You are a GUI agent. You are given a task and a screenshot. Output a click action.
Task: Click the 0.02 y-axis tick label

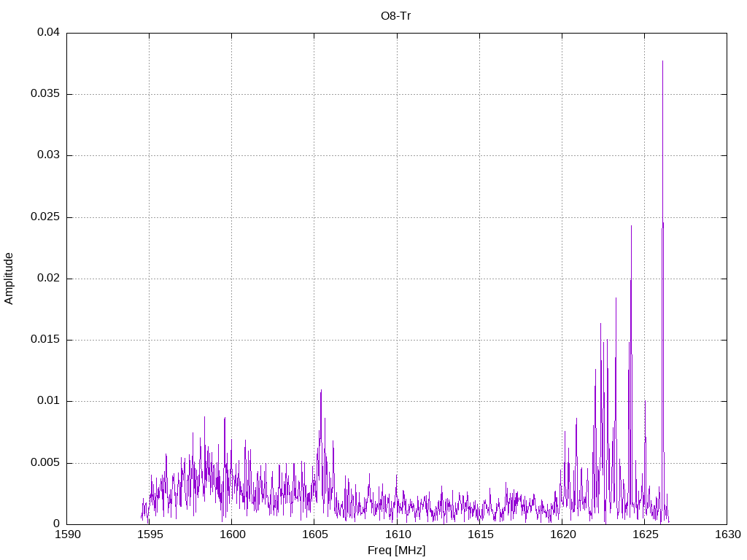49,279
